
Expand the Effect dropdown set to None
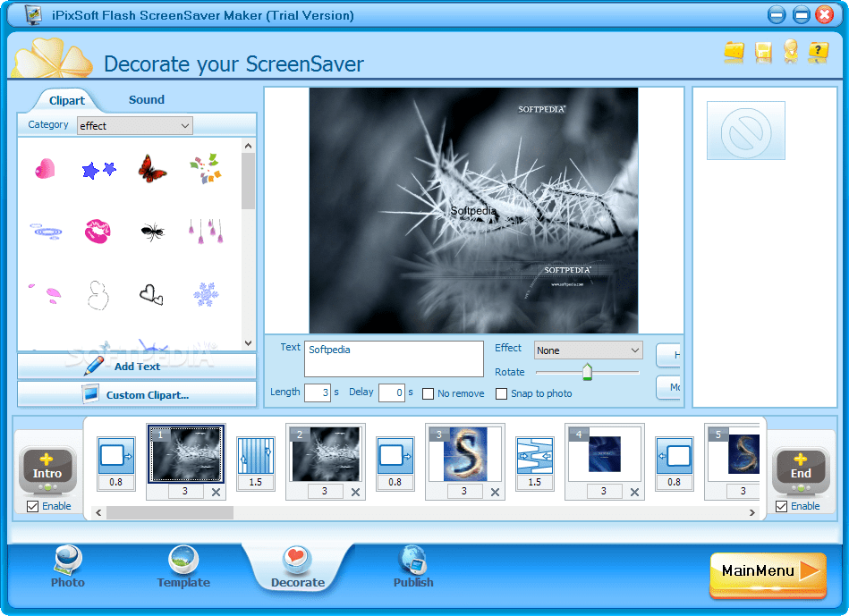pyautogui.click(x=588, y=350)
